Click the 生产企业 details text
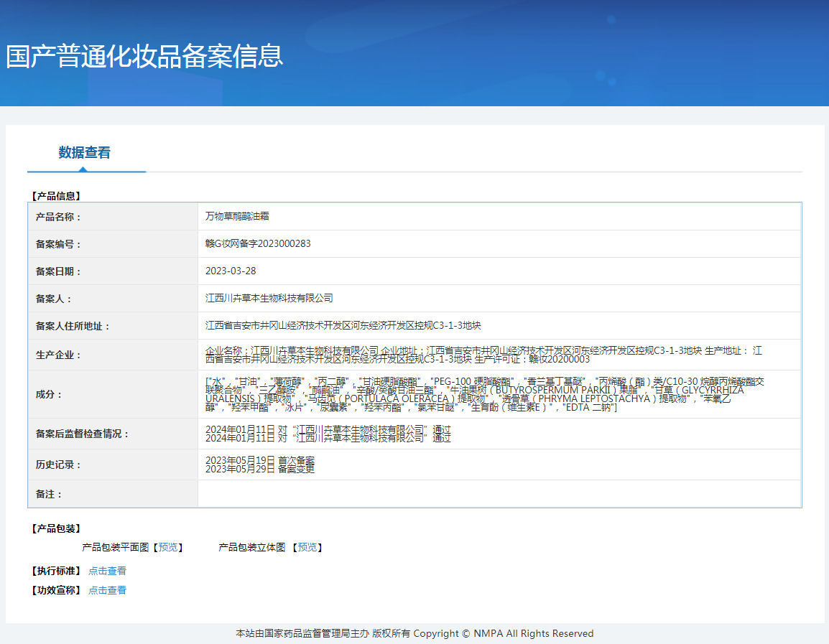 [483, 355]
